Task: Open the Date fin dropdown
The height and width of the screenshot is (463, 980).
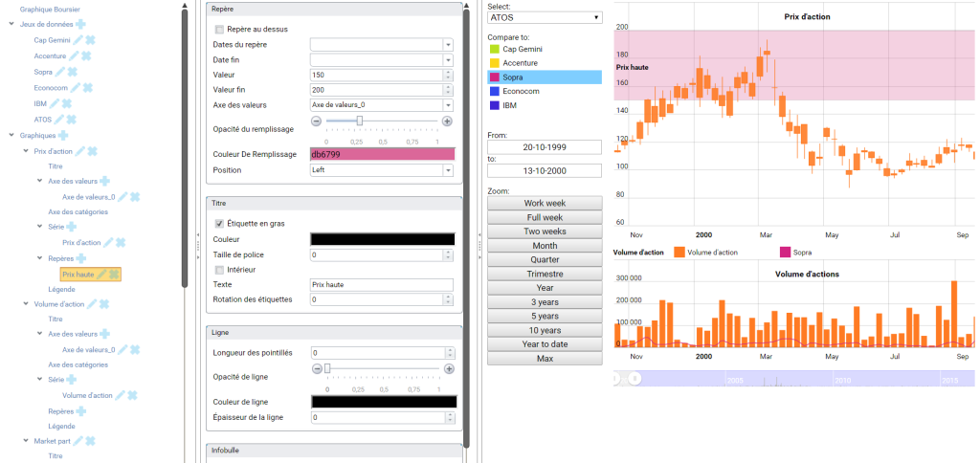Action: point(448,60)
